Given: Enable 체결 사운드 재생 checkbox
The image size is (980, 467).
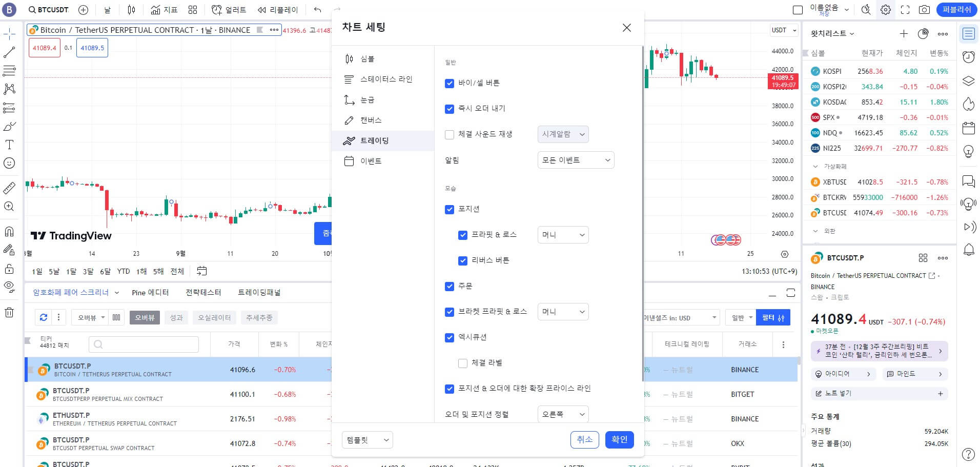Looking at the screenshot, I should (450, 134).
